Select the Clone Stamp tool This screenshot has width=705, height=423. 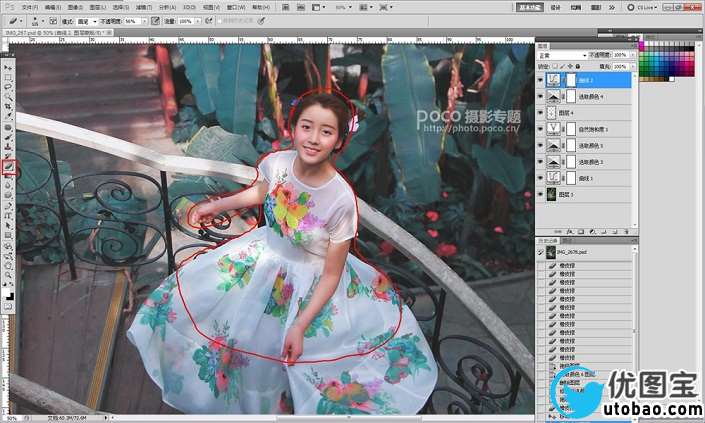[x=8, y=147]
